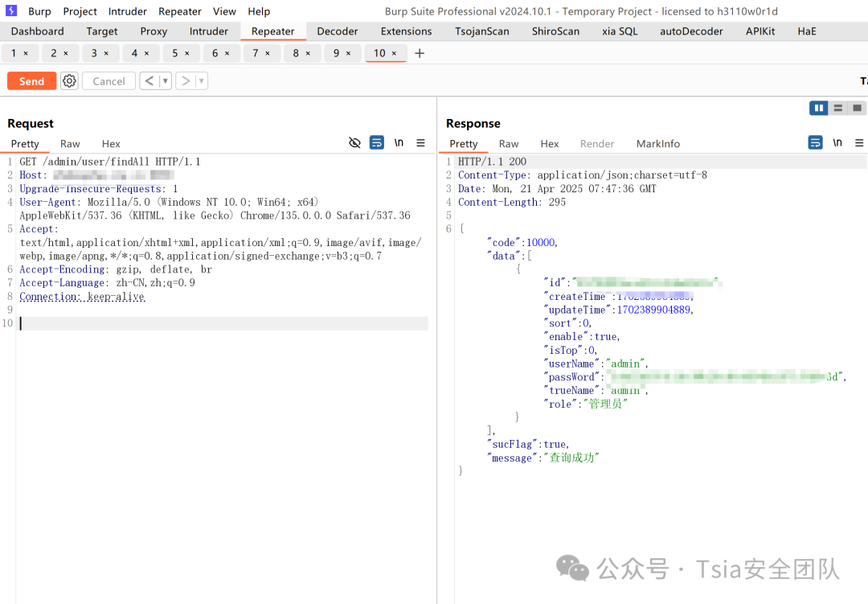868x604 pixels.
Task: Toggle word wrap icon in Request panel
Action: pos(376,143)
